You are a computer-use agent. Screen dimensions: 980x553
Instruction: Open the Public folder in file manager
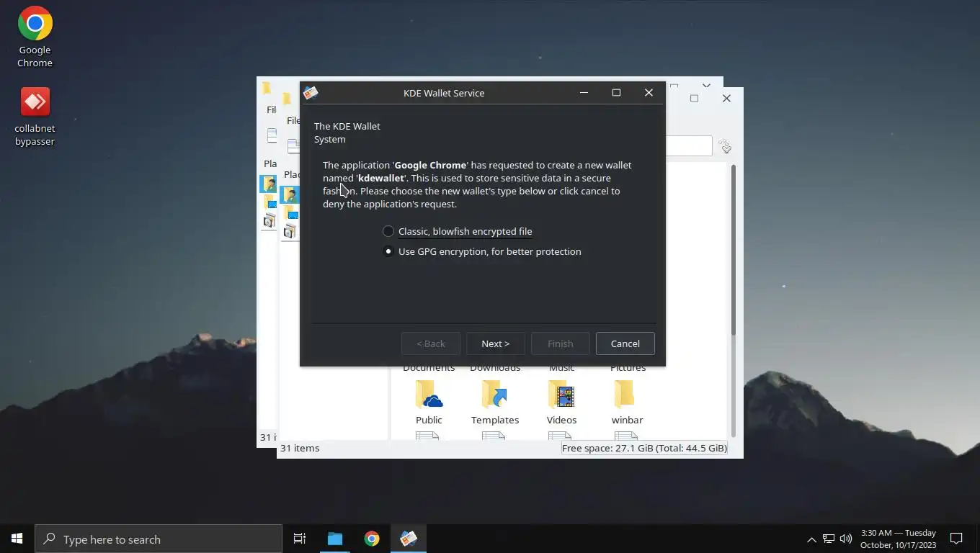429,403
